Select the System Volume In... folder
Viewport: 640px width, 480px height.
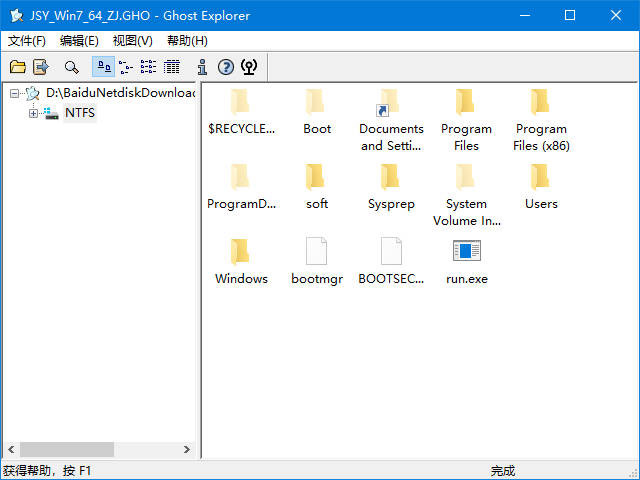click(466, 195)
